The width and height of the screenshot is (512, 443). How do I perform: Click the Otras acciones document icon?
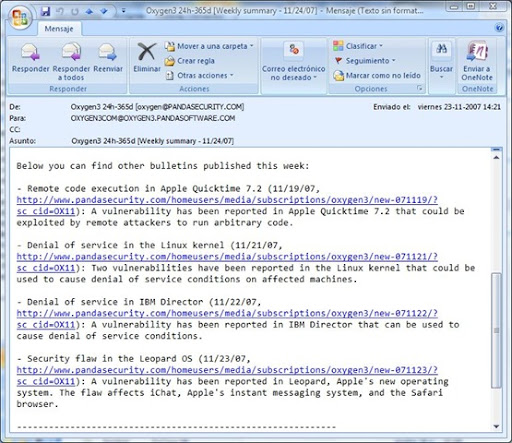point(170,76)
